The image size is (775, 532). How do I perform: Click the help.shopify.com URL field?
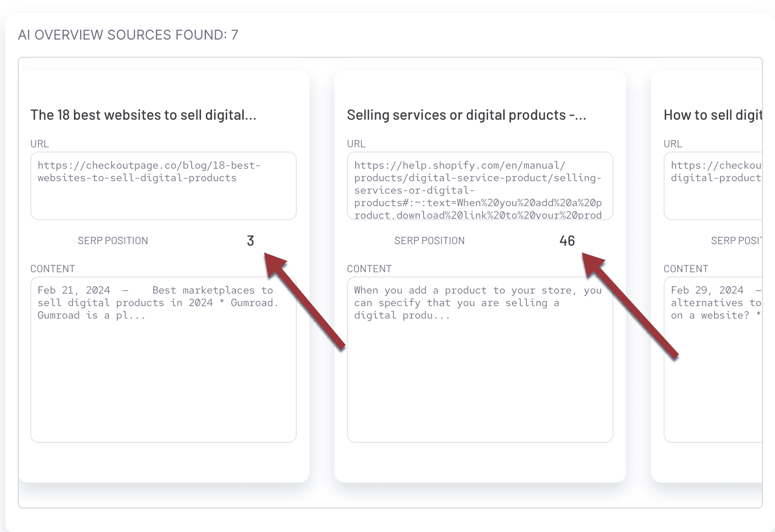pyautogui.click(x=480, y=185)
